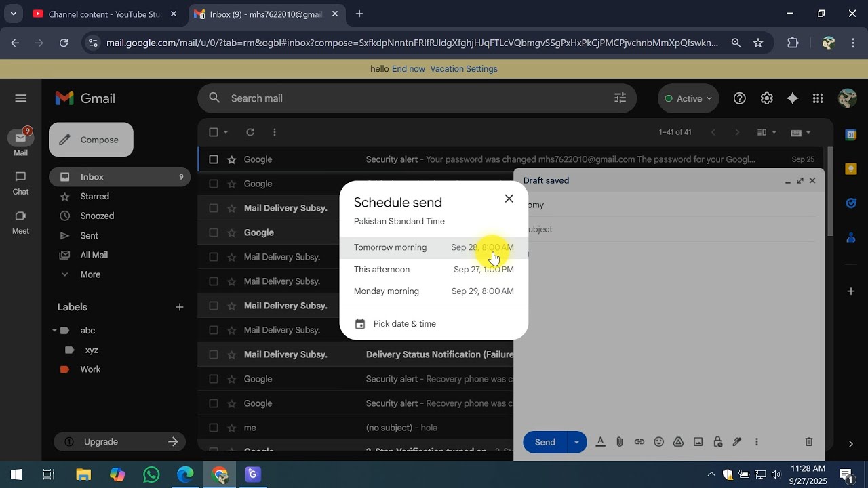Click the Compose button
Image resolution: width=868 pixels, height=488 pixels.
[x=91, y=140]
